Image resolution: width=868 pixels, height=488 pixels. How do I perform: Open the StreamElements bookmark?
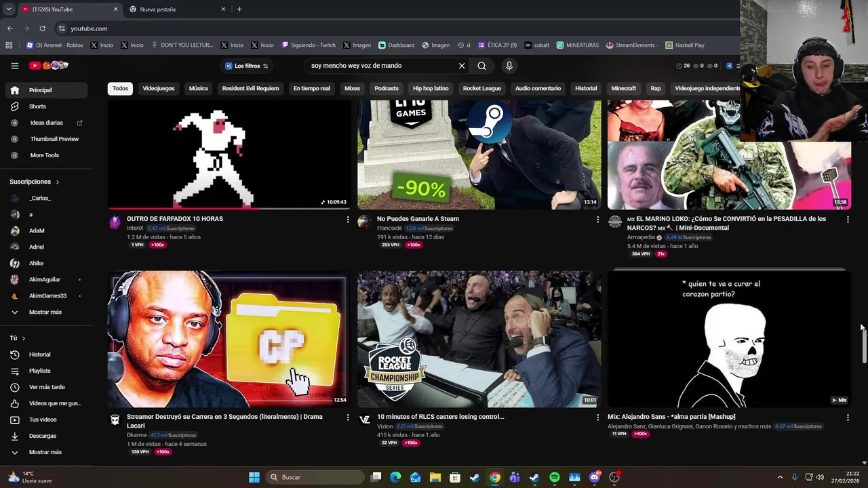tap(631, 45)
